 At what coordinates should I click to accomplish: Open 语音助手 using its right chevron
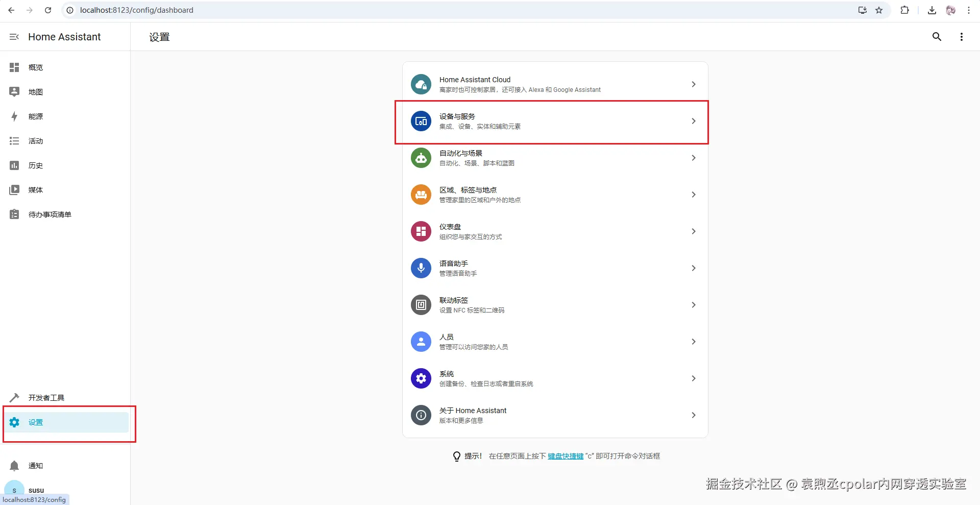[693, 268]
